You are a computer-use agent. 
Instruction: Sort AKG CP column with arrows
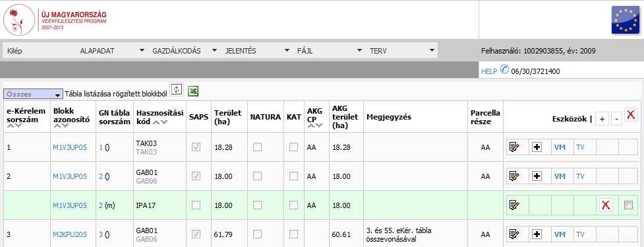pos(314,125)
